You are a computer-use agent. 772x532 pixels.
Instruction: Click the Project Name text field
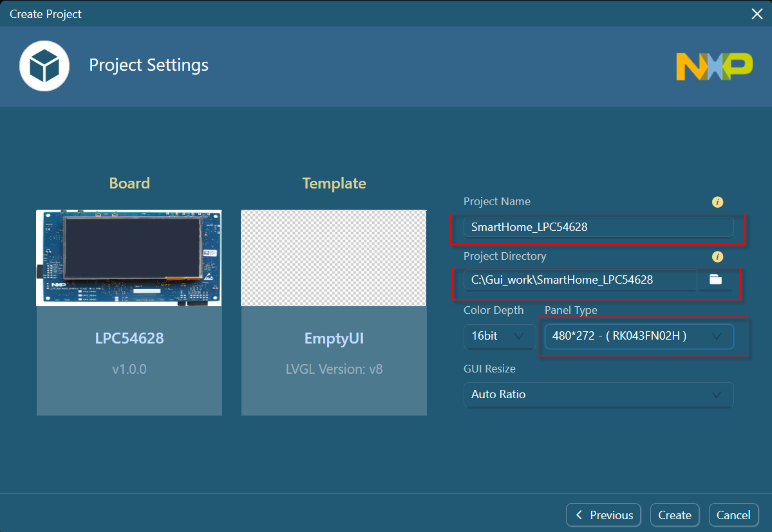(598, 227)
